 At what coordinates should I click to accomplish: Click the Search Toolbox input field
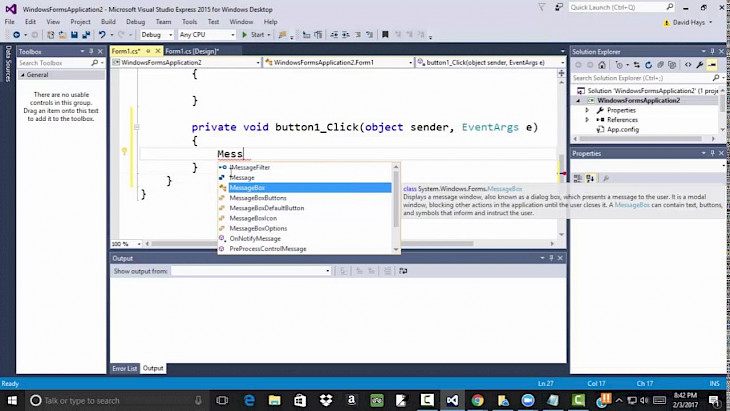54,63
